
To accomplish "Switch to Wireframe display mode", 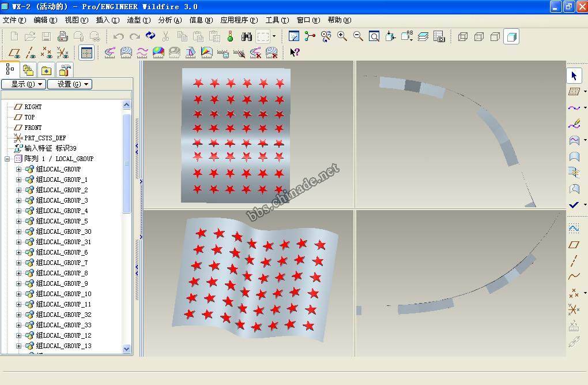I will click(x=463, y=36).
